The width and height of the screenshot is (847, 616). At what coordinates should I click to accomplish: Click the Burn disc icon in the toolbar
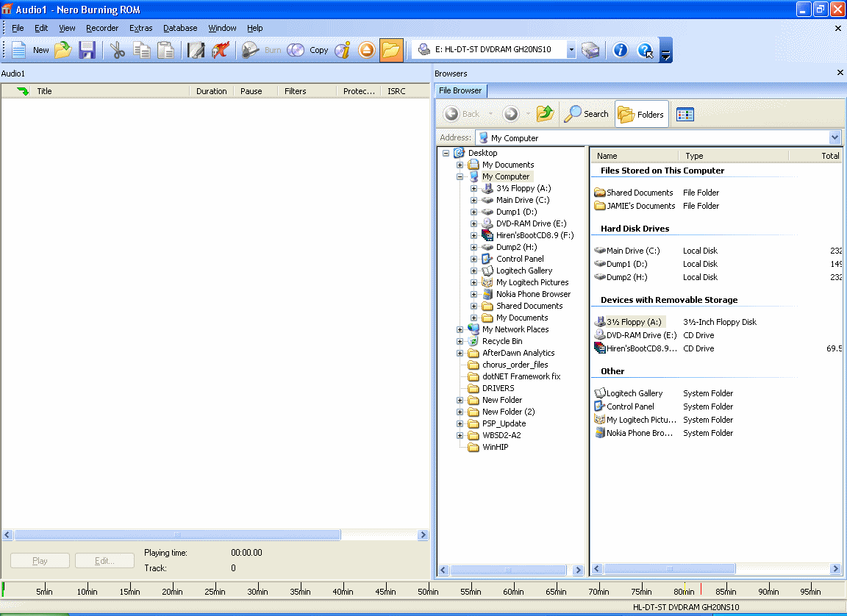250,50
